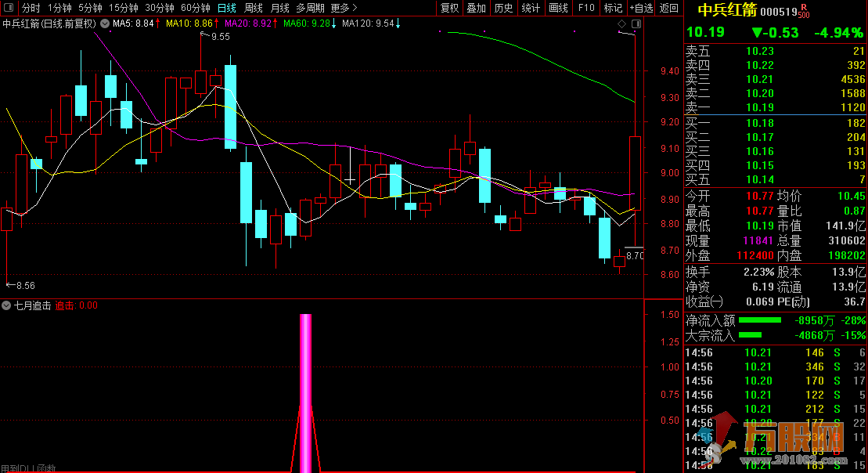Screen dimensions: 868x473
Task: Expand the 更多 more periods menu
Action: pyautogui.click(x=344, y=8)
